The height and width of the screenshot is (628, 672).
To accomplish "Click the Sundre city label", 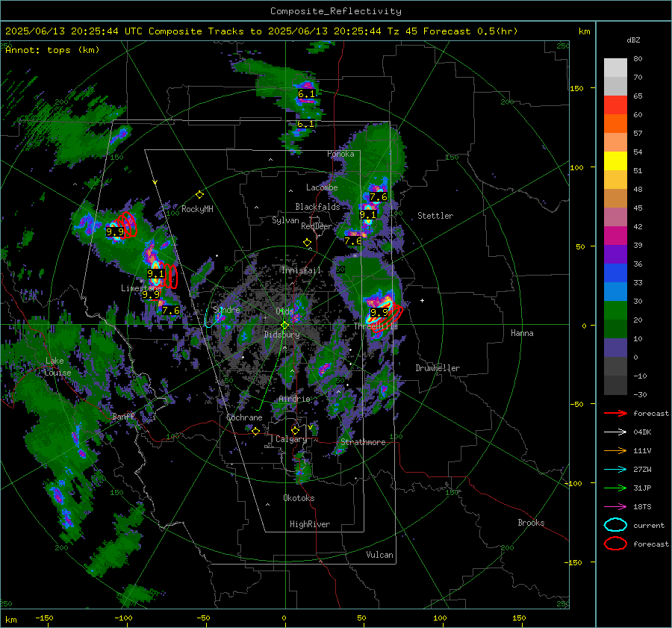I will coord(226,310).
